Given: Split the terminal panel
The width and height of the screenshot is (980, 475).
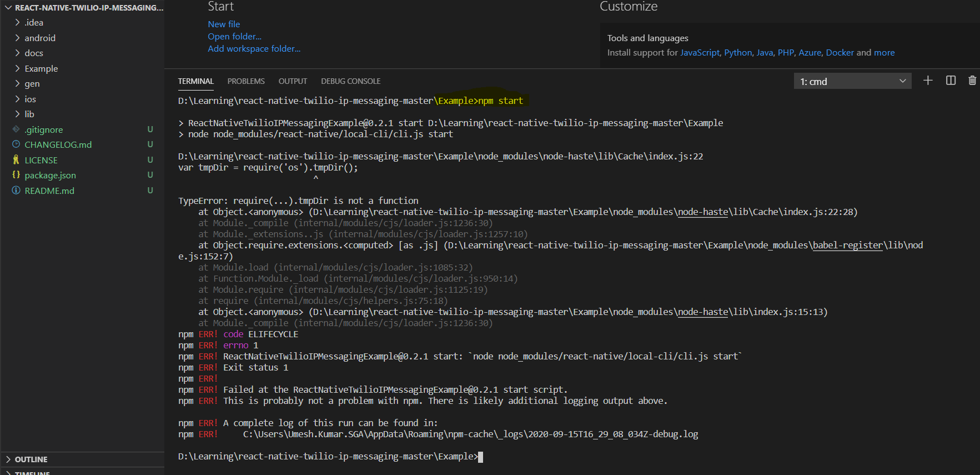Looking at the screenshot, I should tap(951, 81).
